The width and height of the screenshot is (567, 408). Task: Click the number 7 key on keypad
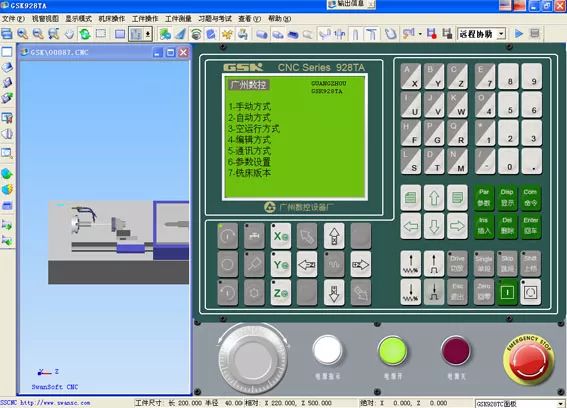485,76
